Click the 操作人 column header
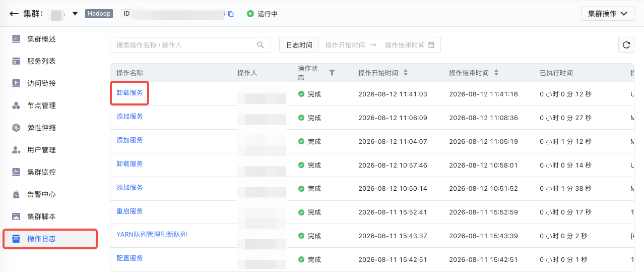The width and height of the screenshot is (644, 272). point(247,73)
